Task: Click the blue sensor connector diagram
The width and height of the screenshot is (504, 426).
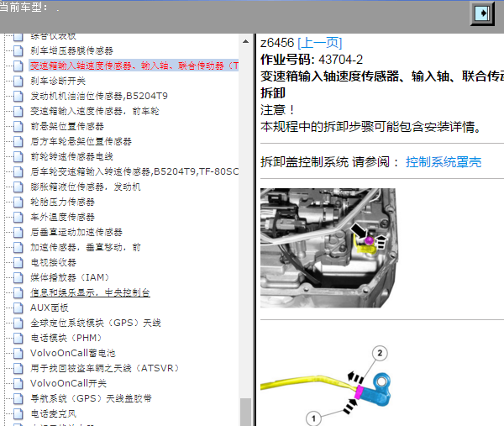Action: pyautogui.click(x=327, y=386)
